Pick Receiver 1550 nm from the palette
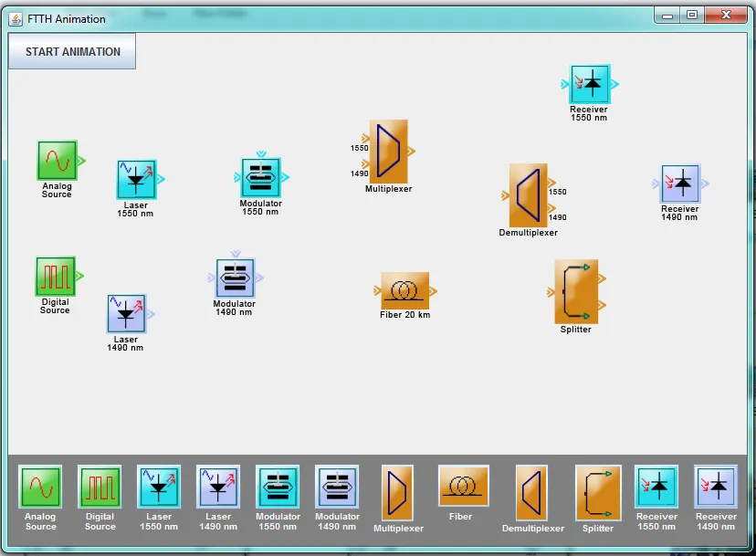 pyautogui.click(x=656, y=487)
